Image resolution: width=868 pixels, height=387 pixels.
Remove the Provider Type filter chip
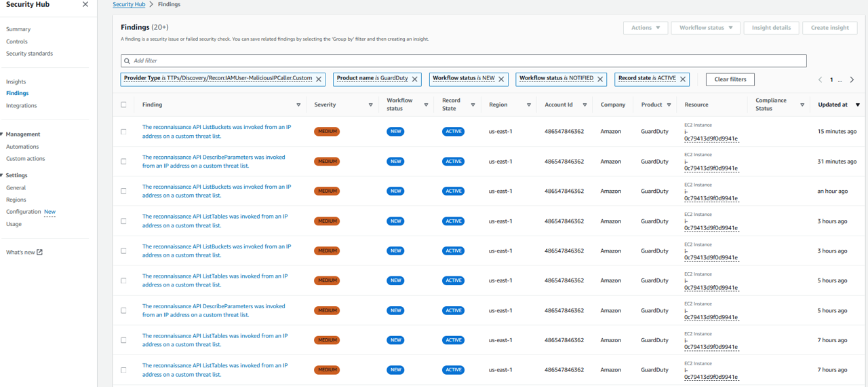(319, 79)
